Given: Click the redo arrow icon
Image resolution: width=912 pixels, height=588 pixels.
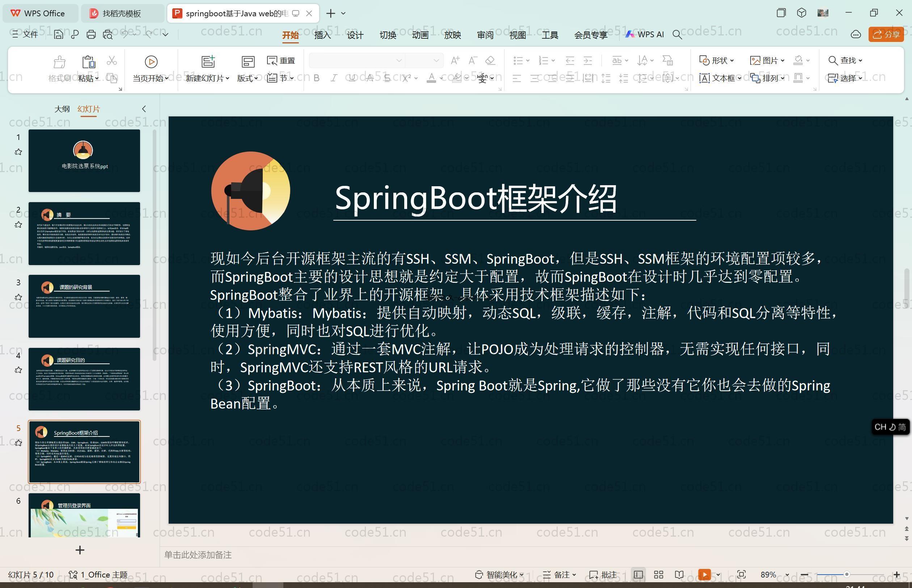Looking at the screenshot, I should 148,34.
